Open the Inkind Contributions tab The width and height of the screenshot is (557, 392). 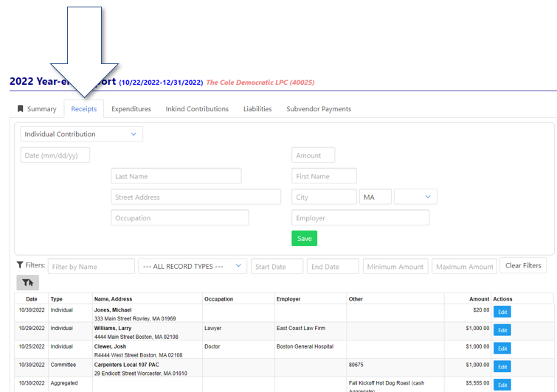point(197,109)
